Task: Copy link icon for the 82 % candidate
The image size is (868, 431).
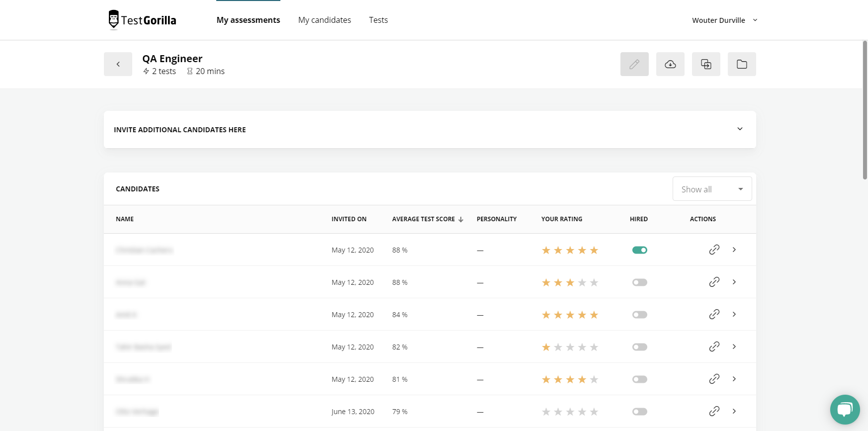Action: pyautogui.click(x=714, y=346)
